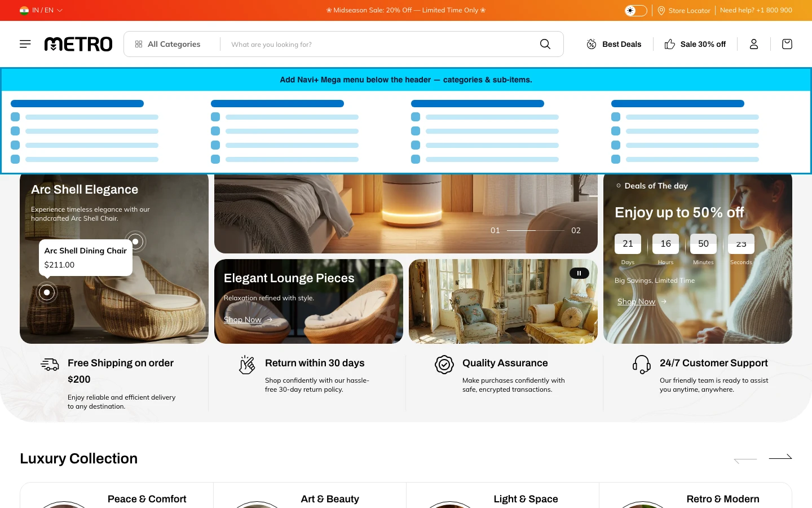Viewport: 812px width, 508px height.
Task: Pause the living room slideshow
Action: (579, 273)
